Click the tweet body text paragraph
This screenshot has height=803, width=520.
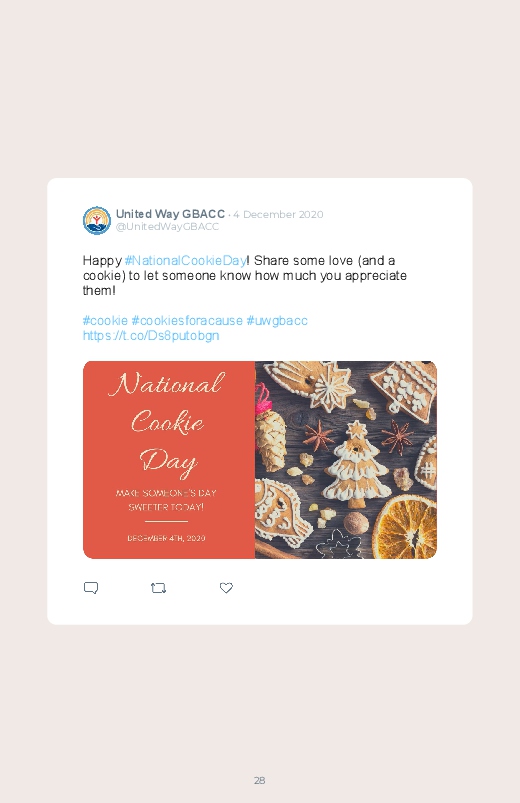pyautogui.click(x=245, y=276)
